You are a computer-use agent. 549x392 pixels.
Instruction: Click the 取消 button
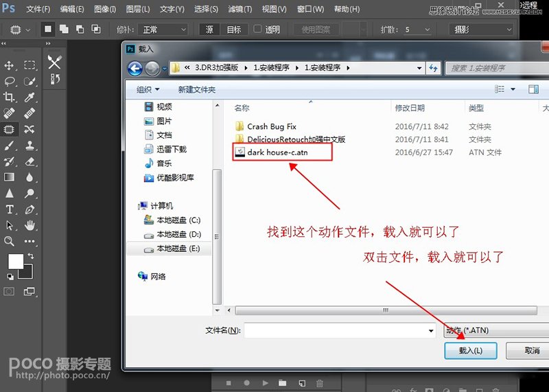tap(530, 350)
